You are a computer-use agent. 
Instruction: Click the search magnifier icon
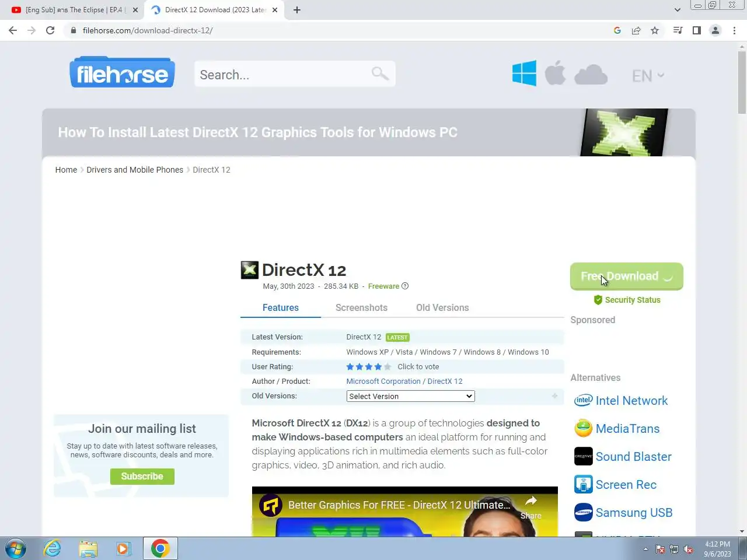(380, 73)
